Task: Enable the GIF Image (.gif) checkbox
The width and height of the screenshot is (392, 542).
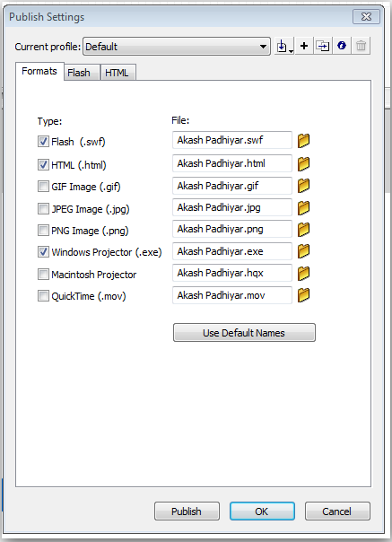Action: coord(43,187)
